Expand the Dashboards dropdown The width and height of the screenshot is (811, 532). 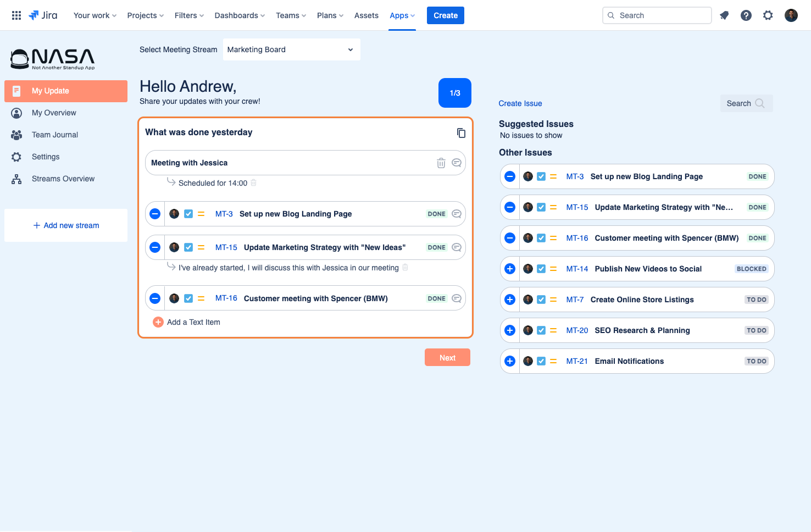240,15
